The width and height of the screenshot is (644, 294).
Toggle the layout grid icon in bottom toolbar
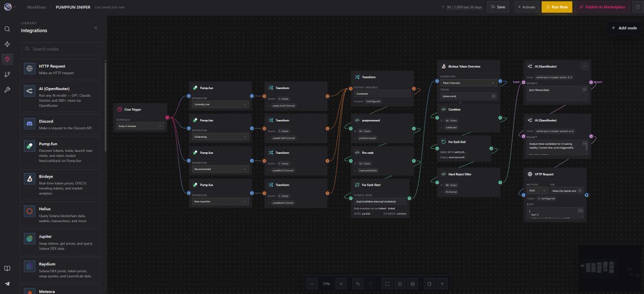coord(413,284)
